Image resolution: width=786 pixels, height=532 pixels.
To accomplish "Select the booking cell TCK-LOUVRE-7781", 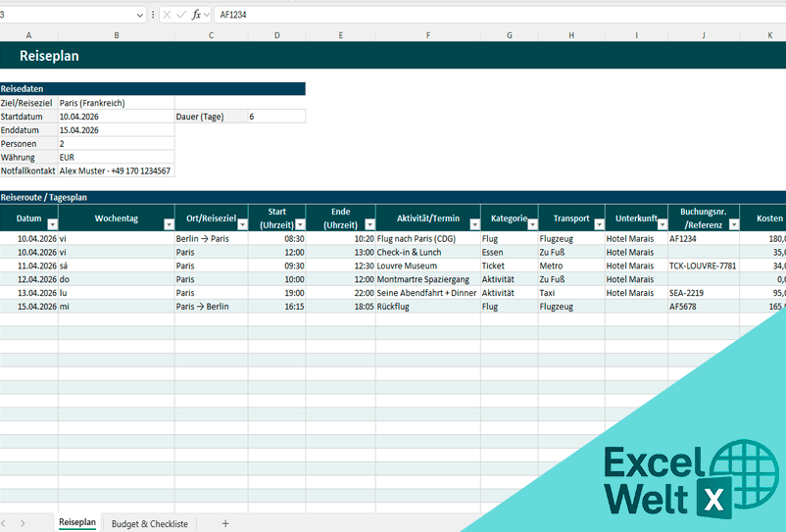I will tap(703, 265).
